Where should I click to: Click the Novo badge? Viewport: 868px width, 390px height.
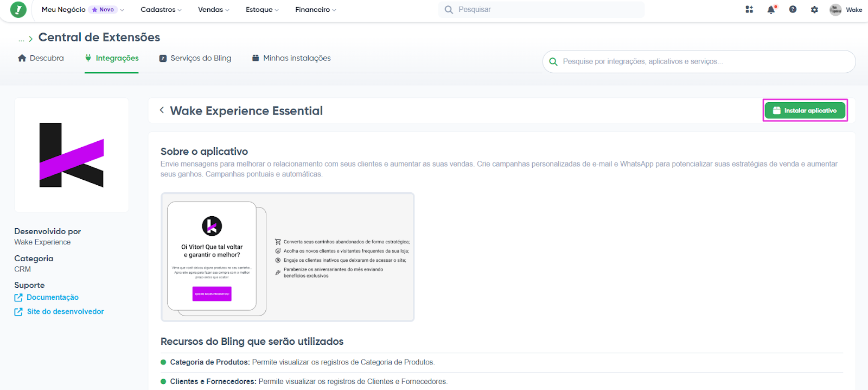tap(103, 10)
